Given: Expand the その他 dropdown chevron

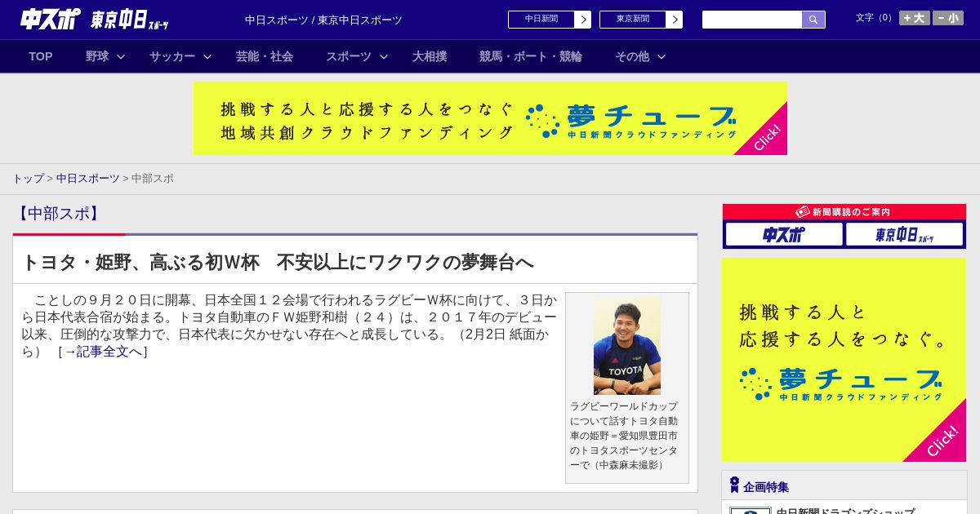Looking at the screenshot, I should [661, 56].
